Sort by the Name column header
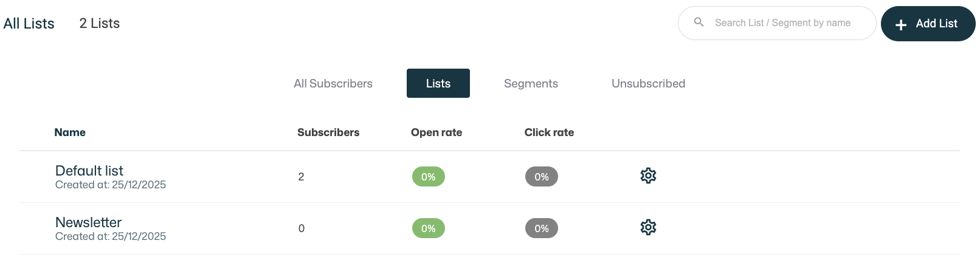Image resolution: width=980 pixels, height=260 pixels. (x=70, y=132)
